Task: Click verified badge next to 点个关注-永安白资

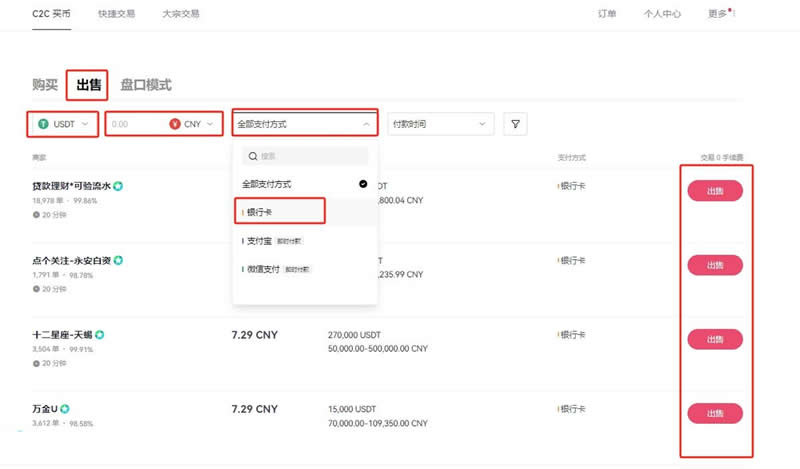Action: pos(118,261)
